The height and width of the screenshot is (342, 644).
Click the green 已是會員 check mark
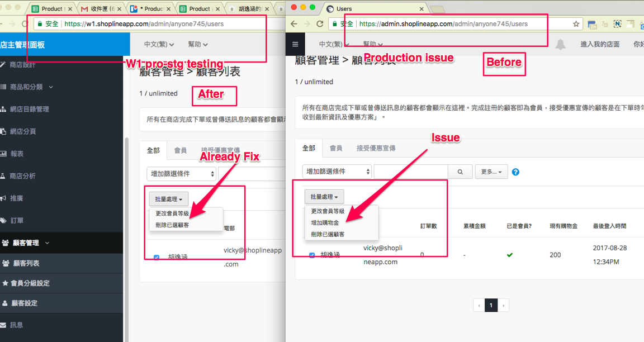point(510,255)
